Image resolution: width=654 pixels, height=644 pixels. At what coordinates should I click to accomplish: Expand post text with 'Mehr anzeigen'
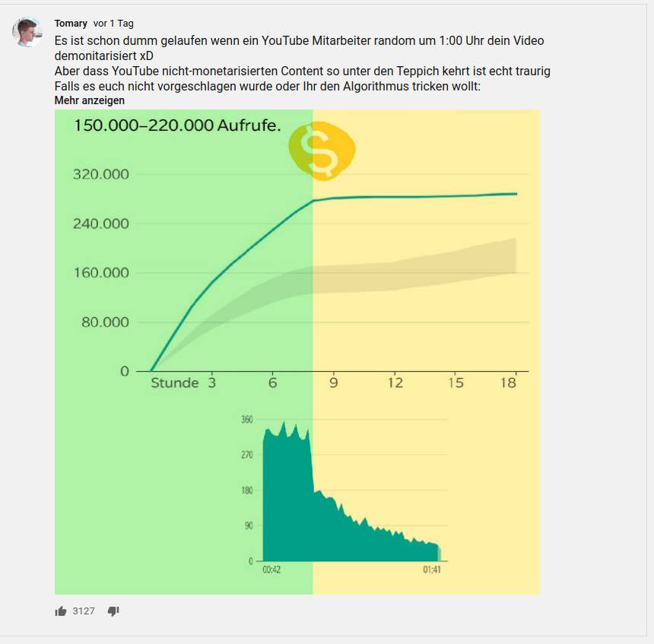point(90,100)
